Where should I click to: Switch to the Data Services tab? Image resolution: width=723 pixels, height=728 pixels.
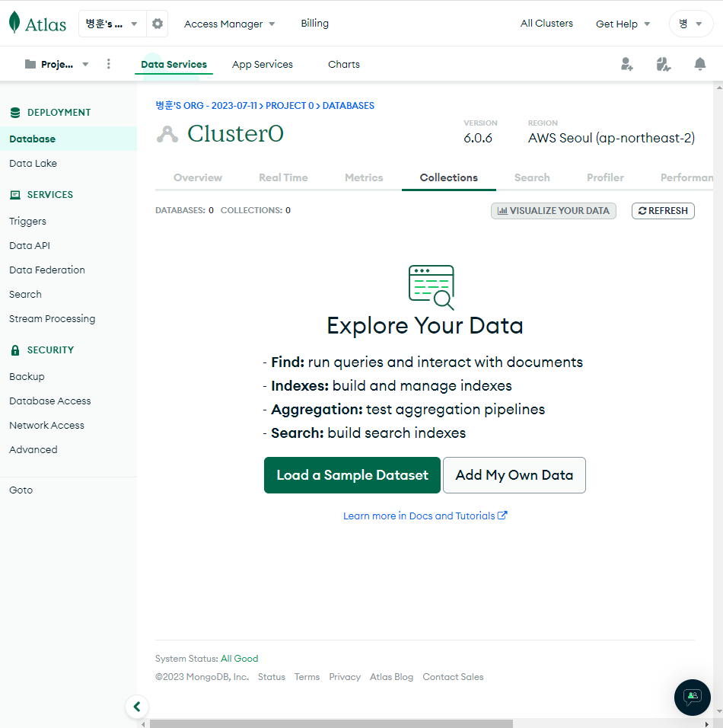[x=174, y=64]
